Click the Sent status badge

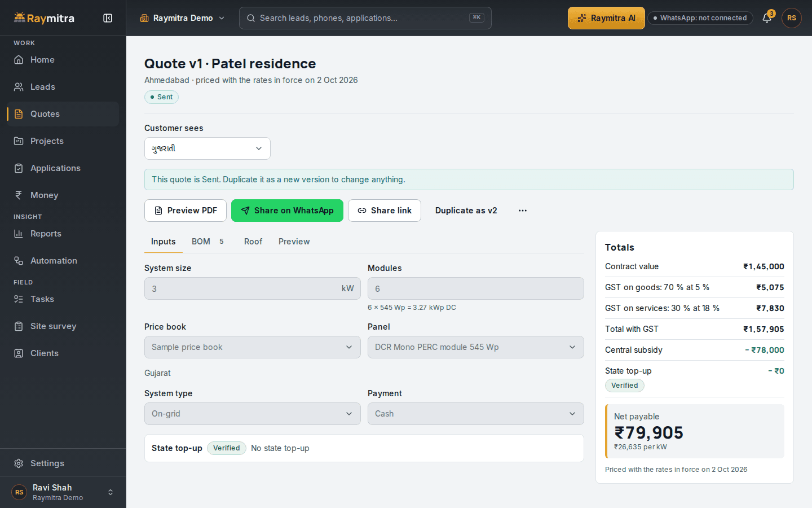tap(161, 97)
